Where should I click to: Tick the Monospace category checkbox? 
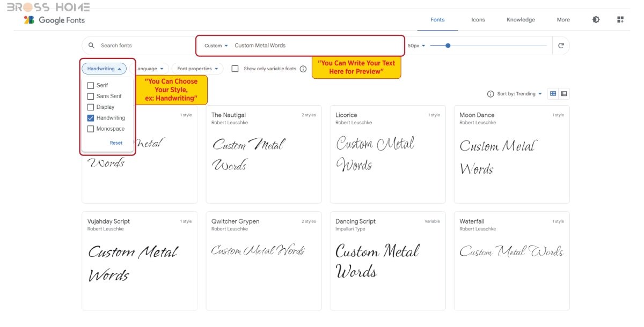click(91, 129)
